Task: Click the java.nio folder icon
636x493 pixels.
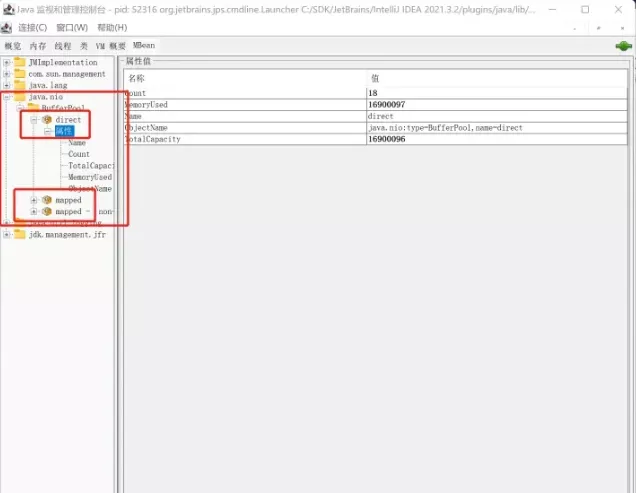Action: click(19, 97)
